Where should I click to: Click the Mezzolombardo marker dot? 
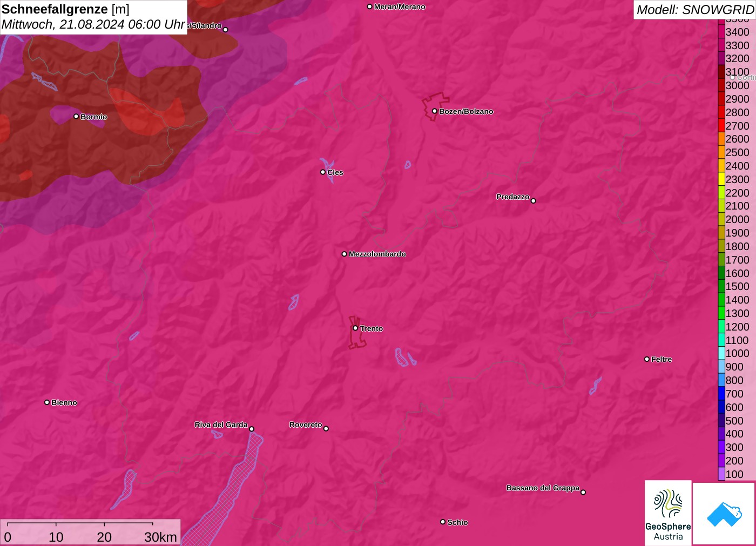tap(345, 254)
